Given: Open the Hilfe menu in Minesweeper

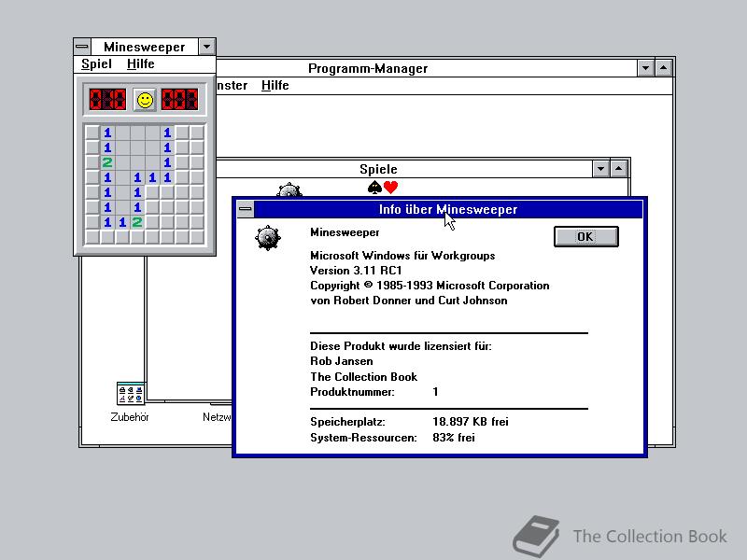Looking at the screenshot, I should pyautogui.click(x=141, y=63).
